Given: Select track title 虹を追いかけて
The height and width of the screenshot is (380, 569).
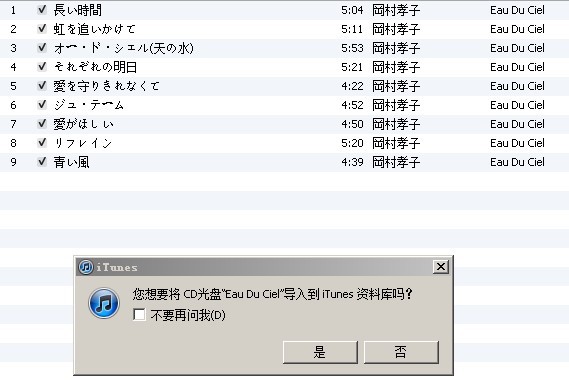Looking at the screenshot, I should click(x=94, y=29).
